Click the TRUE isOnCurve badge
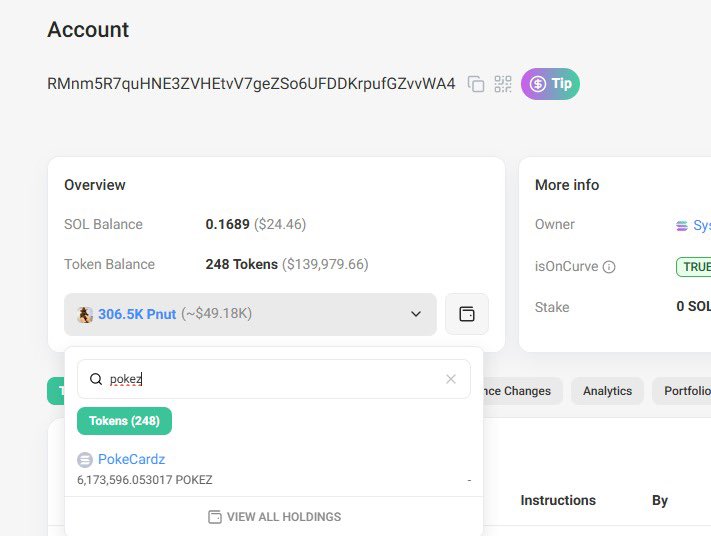711x536 pixels. (x=694, y=267)
